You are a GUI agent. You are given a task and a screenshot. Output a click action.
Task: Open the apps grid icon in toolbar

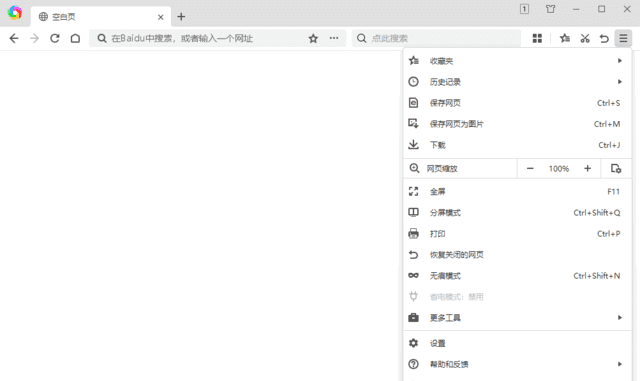pyautogui.click(x=537, y=38)
